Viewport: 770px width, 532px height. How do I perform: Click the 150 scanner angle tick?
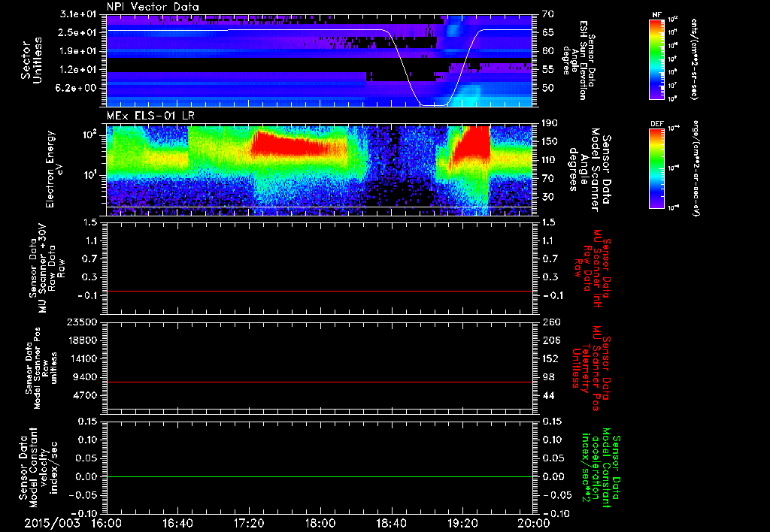550,142
